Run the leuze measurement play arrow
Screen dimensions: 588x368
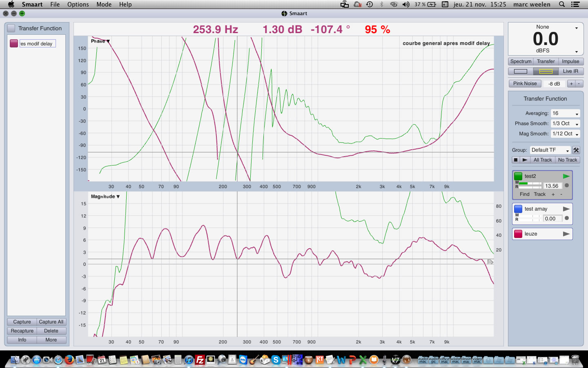(x=566, y=234)
